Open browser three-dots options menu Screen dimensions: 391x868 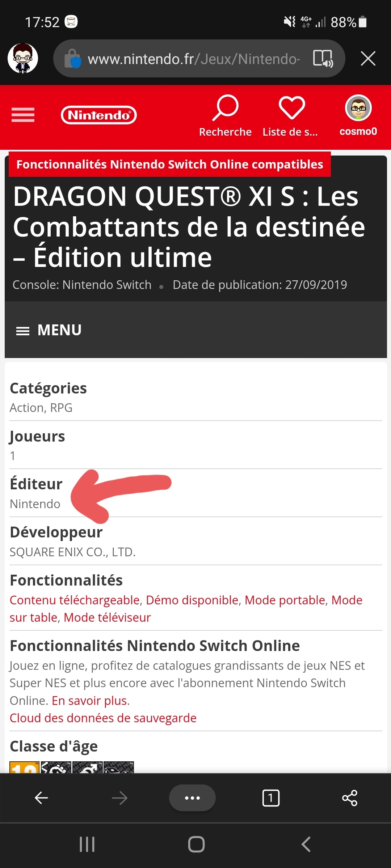click(192, 798)
